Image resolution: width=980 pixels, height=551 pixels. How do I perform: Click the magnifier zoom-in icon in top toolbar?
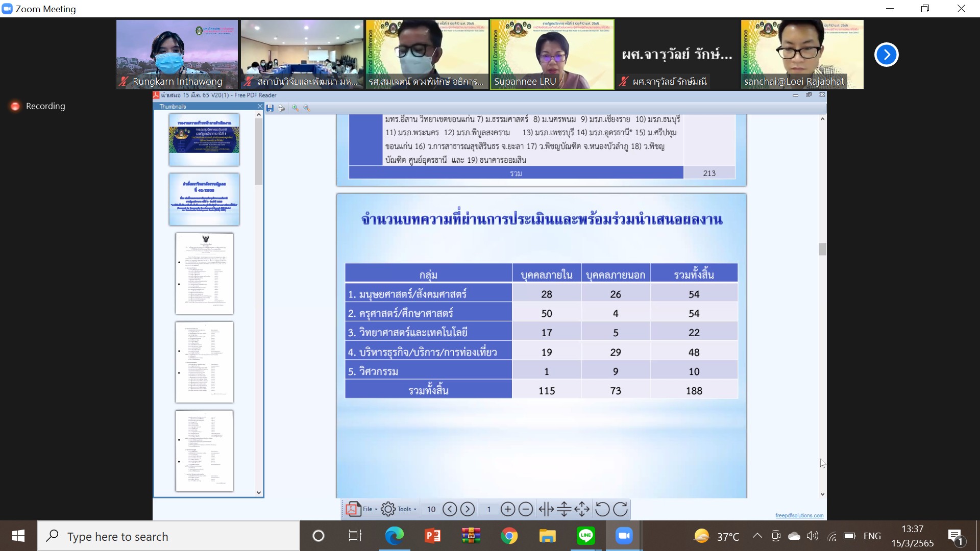[295, 108]
